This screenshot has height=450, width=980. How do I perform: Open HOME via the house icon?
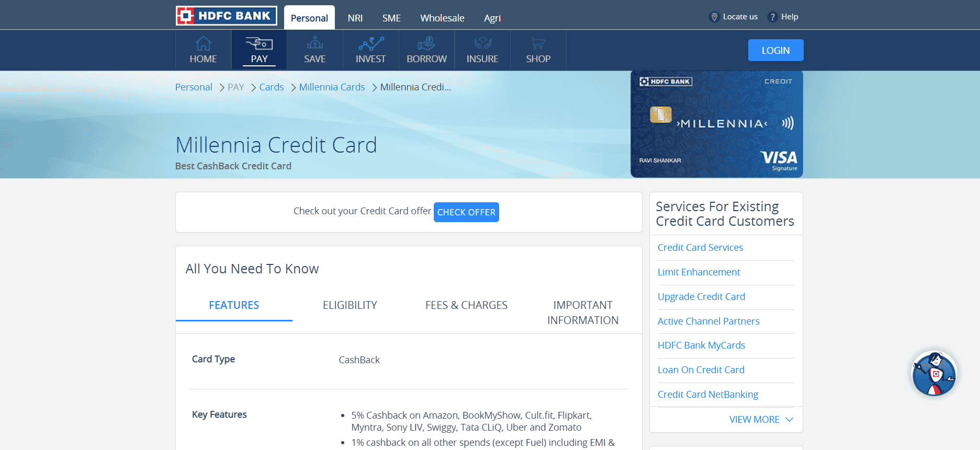pos(203,43)
